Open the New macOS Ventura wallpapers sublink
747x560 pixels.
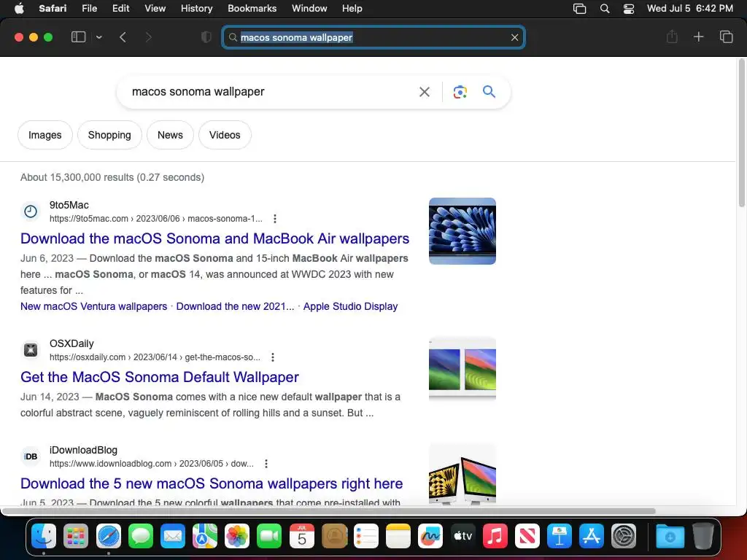[x=94, y=306]
